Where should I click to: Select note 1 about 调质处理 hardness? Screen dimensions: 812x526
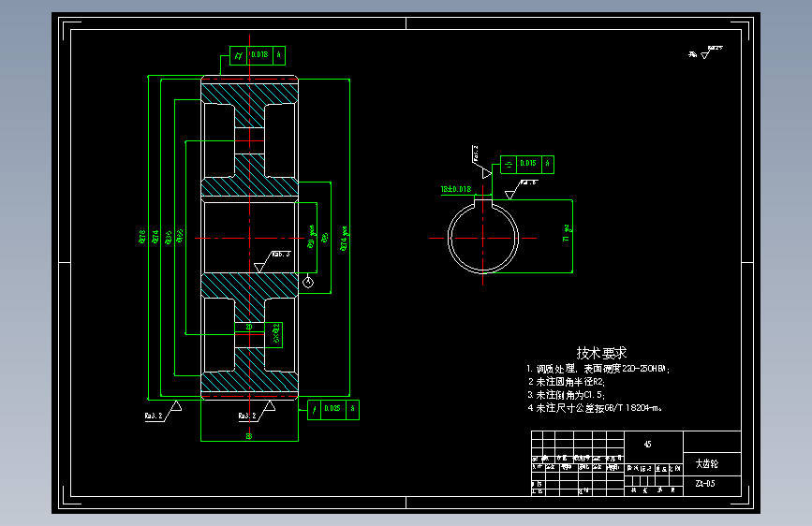(598, 369)
